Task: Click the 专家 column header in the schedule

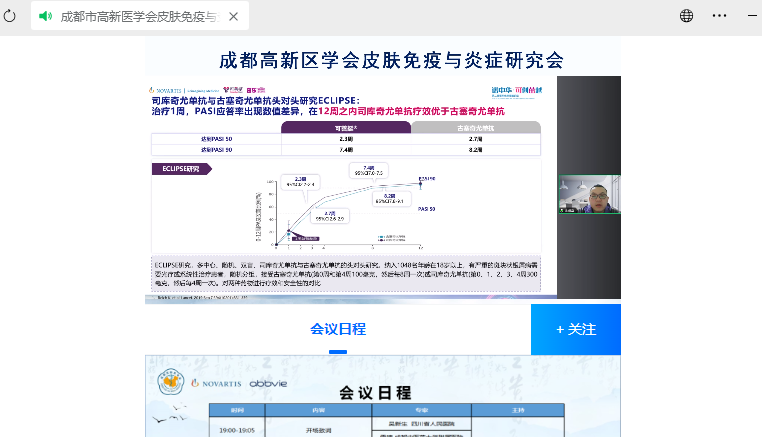Action: coord(420,411)
